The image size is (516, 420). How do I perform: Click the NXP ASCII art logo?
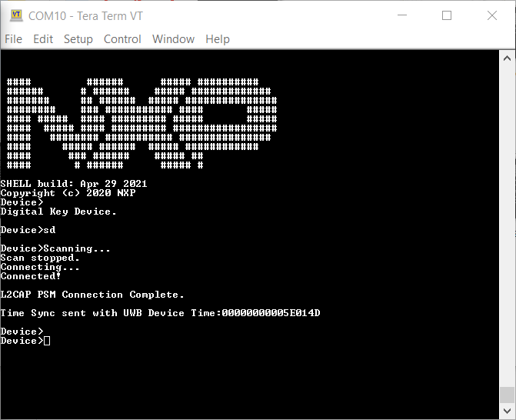click(141, 123)
